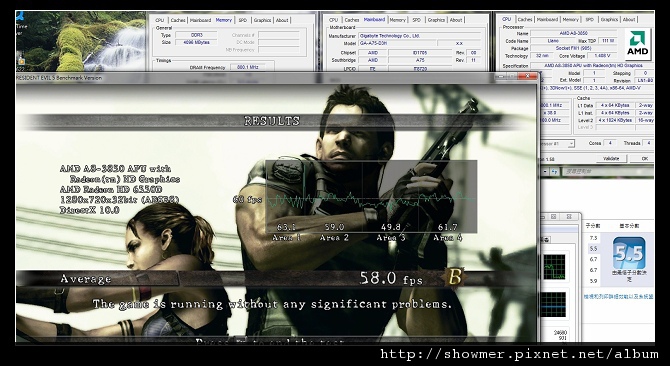The image size is (670, 366).
Task: Click the Area 3 score 49.8
Action: (x=391, y=227)
